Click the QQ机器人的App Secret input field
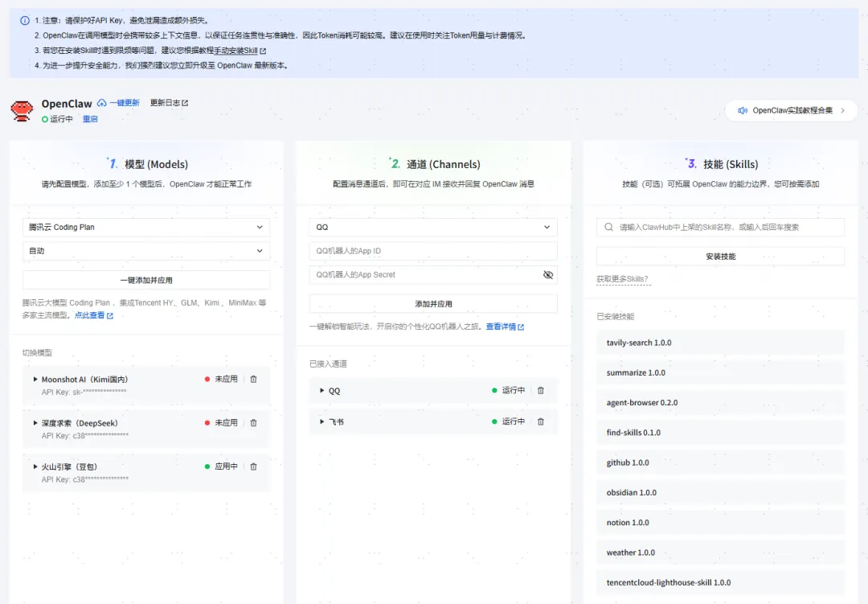 tap(433, 275)
